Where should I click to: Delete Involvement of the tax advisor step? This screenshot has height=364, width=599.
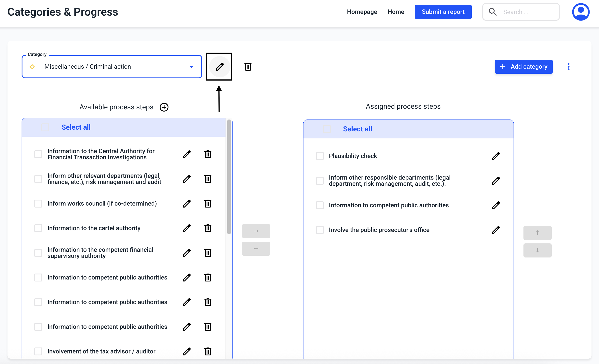[208, 351]
